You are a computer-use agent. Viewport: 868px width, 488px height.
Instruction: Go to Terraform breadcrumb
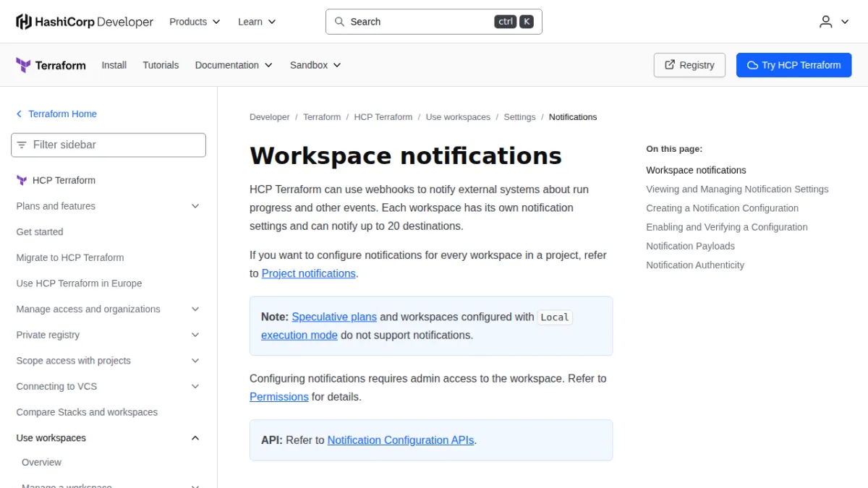[322, 117]
